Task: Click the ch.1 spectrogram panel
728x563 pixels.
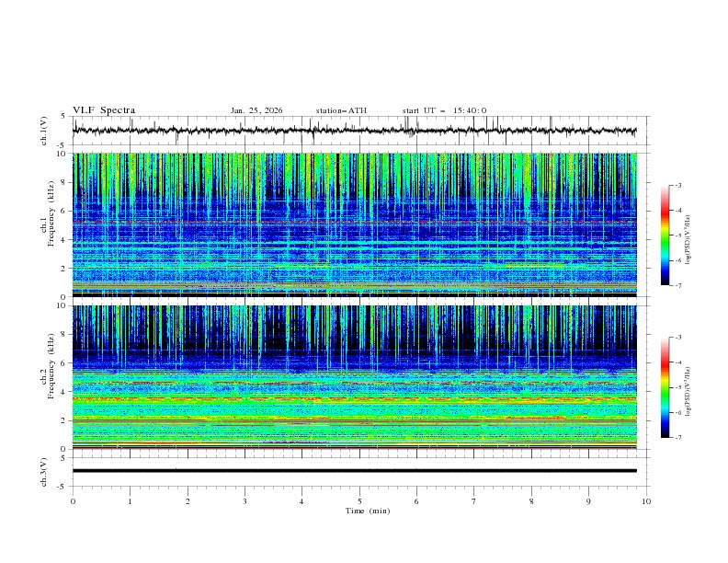Action: click(x=355, y=224)
